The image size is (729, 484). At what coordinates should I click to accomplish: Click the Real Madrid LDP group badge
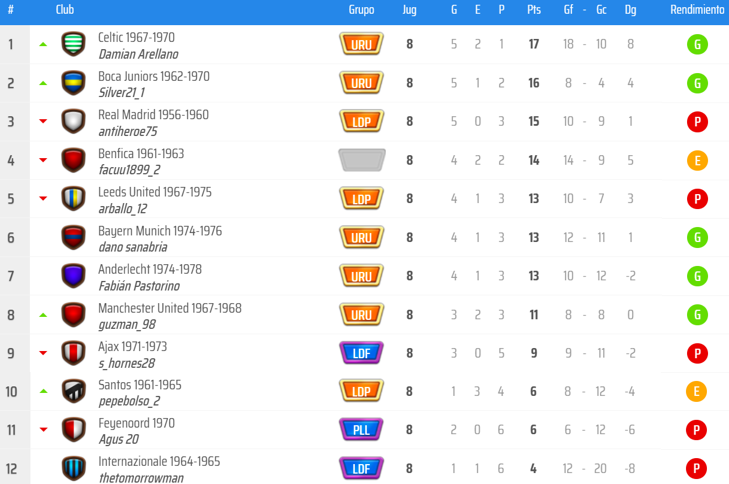click(x=361, y=121)
